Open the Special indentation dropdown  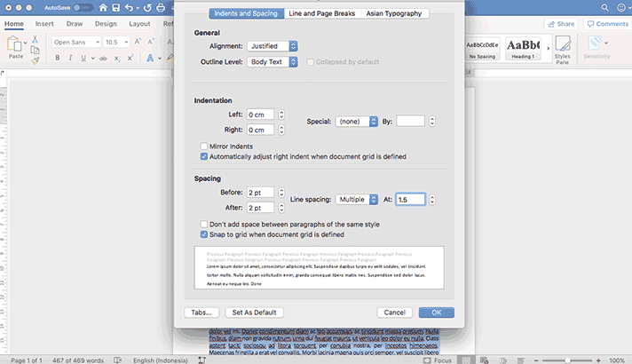[357, 122]
